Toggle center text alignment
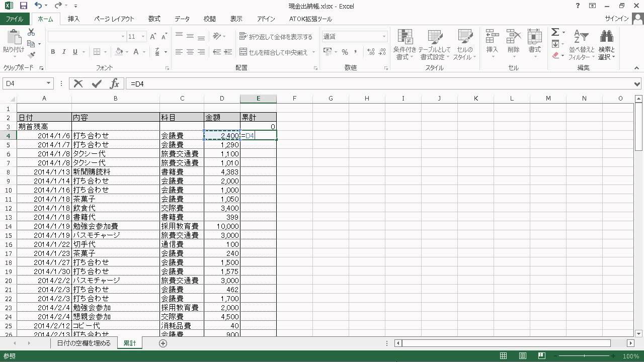The image size is (644, 362). 190,52
